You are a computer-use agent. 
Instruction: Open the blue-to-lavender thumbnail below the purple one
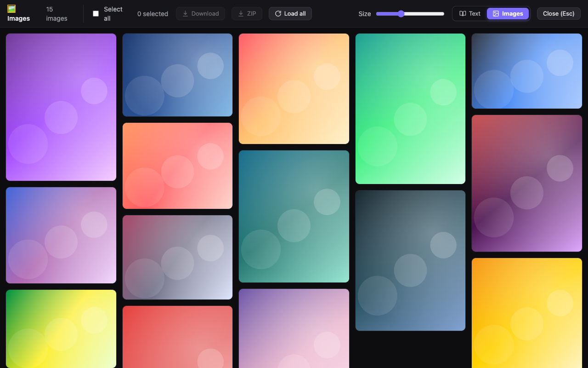coord(61,235)
